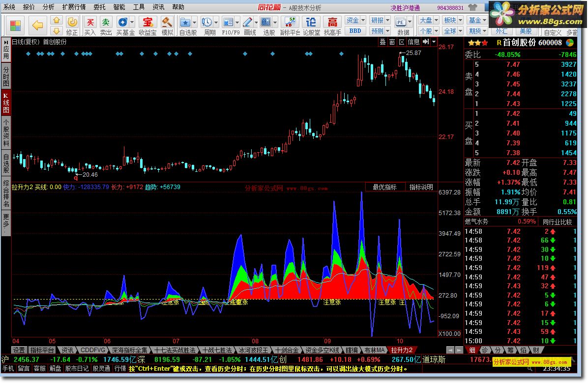Viewport: 588px width, 383px height.
Task: Click the 最优指标 button
Action: tap(385, 187)
